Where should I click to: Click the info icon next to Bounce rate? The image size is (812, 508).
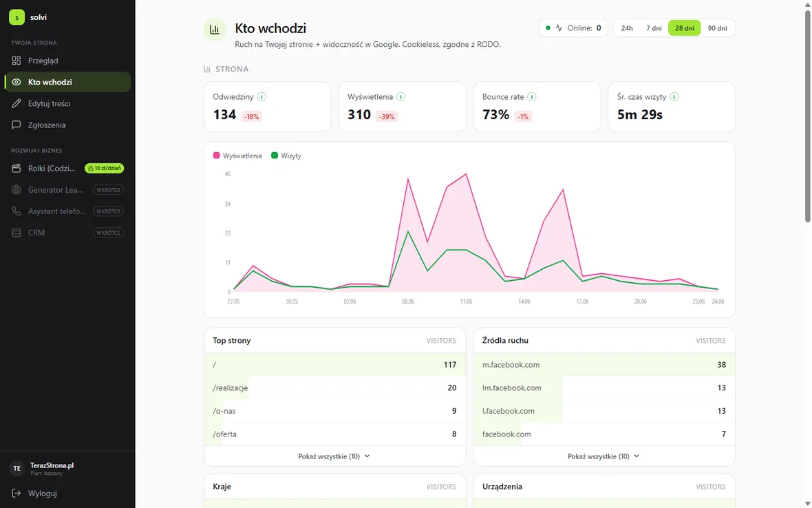click(x=532, y=97)
